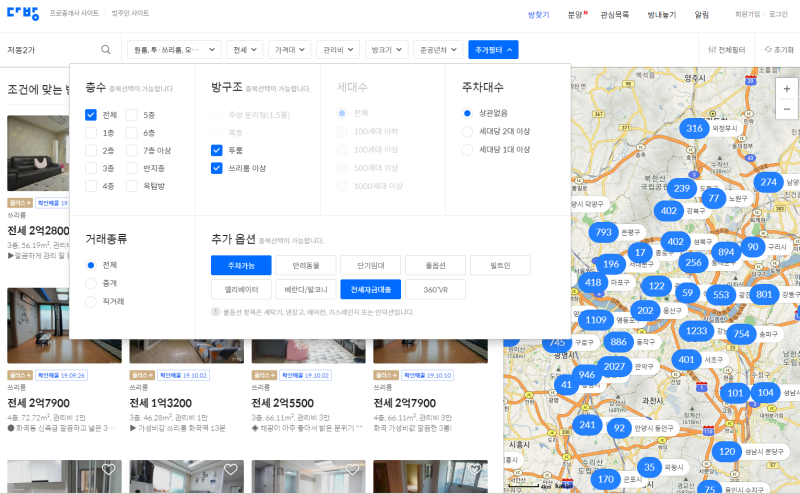The image size is (800, 494).
Task: Go to 방찾기 menu
Action: (x=538, y=15)
